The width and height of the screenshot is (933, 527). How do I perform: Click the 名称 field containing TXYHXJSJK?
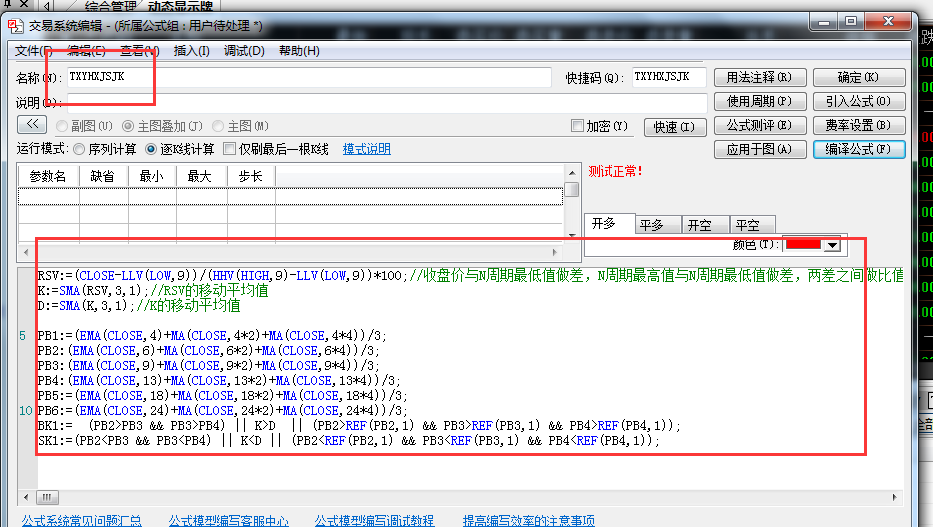pyautogui.click(x=309, y=77)
